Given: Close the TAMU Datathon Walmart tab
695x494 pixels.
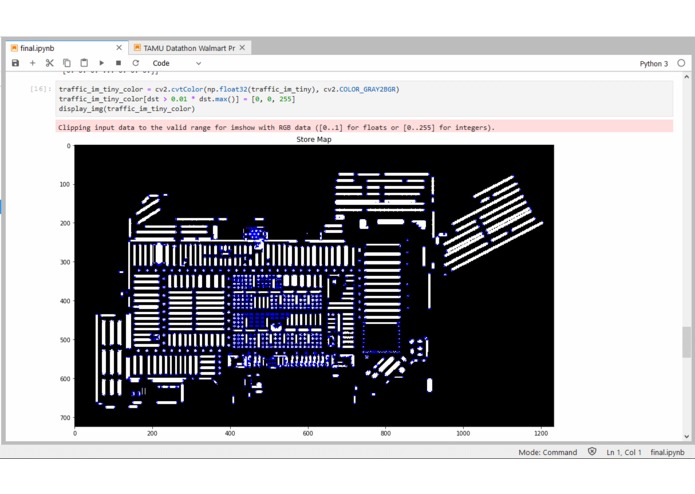Looking at the screenshot, I should [242, 47].
